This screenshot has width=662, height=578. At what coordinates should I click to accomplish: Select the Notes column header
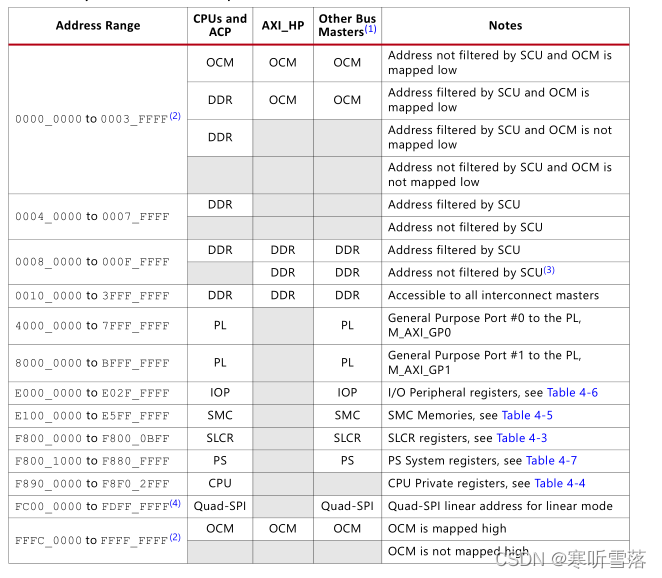pyautogui.click(x=505, y=25)
